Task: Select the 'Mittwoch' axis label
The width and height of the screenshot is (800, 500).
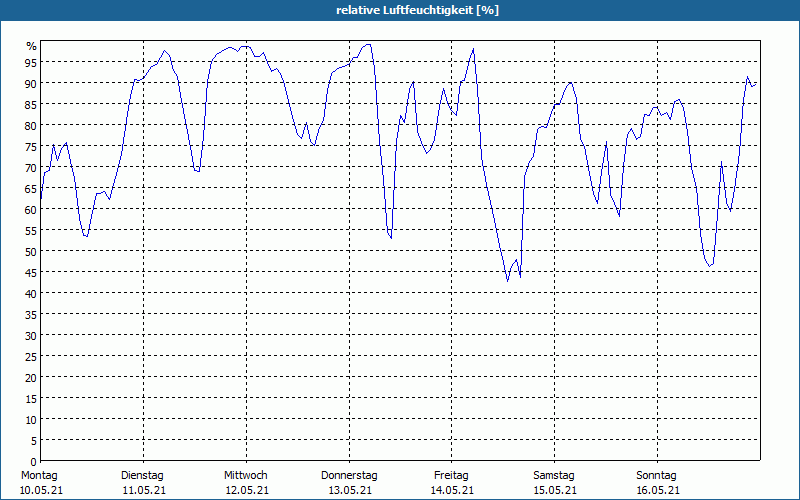Action: tap(246, 475)
